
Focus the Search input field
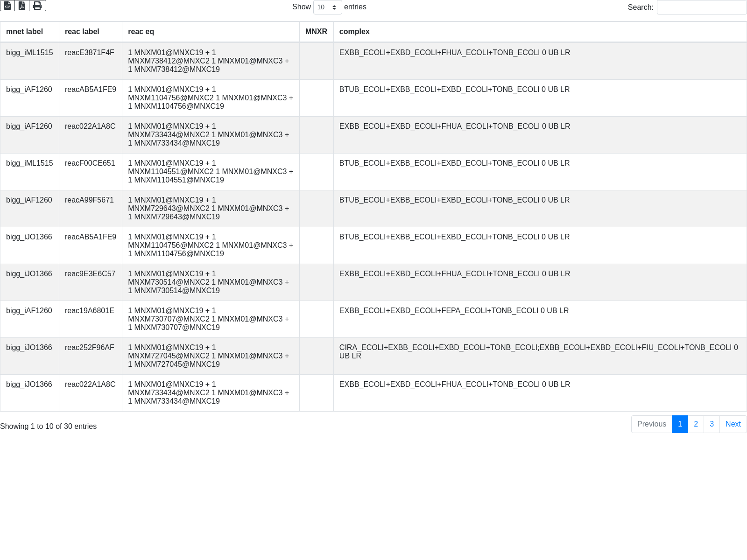pyautogui.click(x=701, y=7)
